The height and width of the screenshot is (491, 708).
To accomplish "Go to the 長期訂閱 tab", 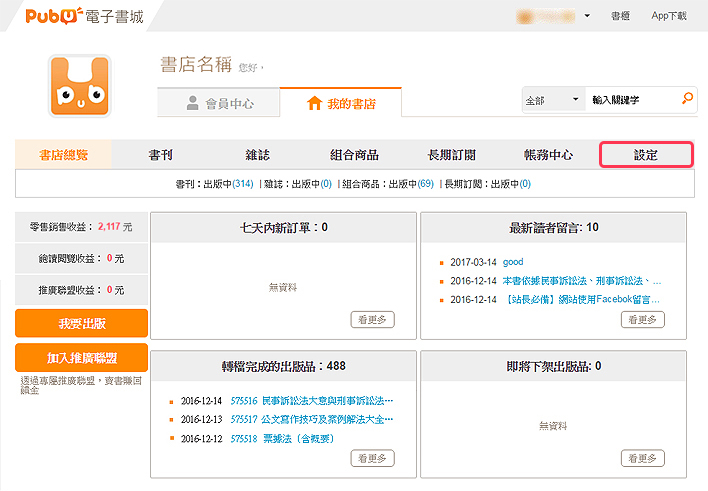I will click(452, 155).
